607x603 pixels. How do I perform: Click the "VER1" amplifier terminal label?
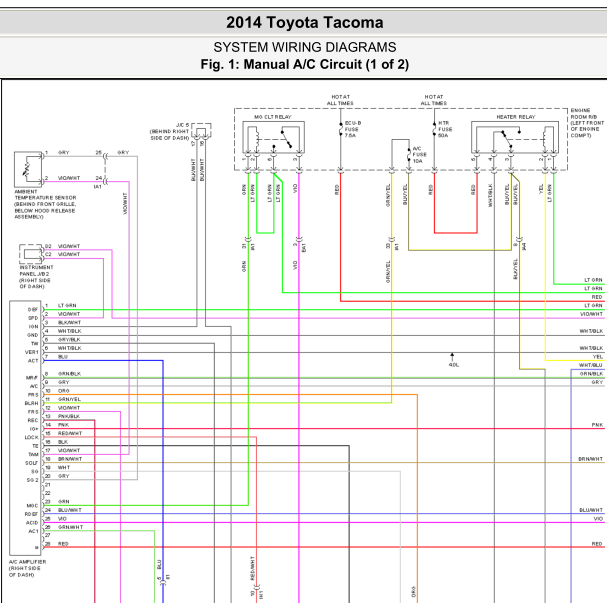(31, 352)
